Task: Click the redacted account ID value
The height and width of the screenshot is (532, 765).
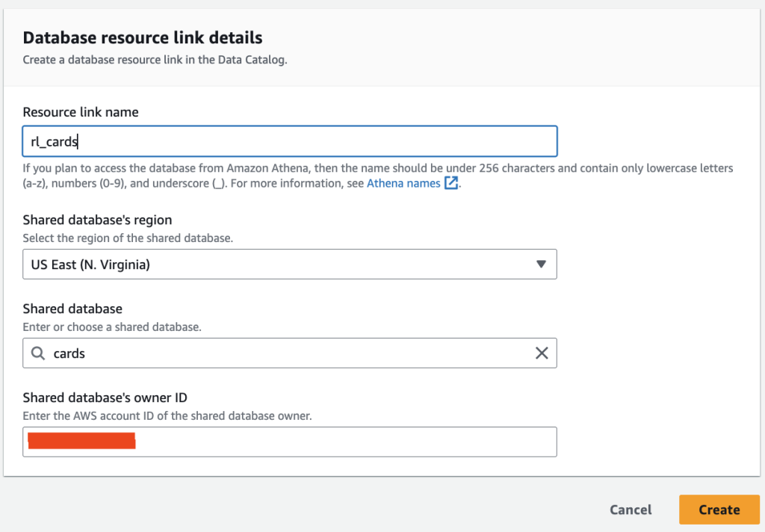Action: tap(81, 441)
